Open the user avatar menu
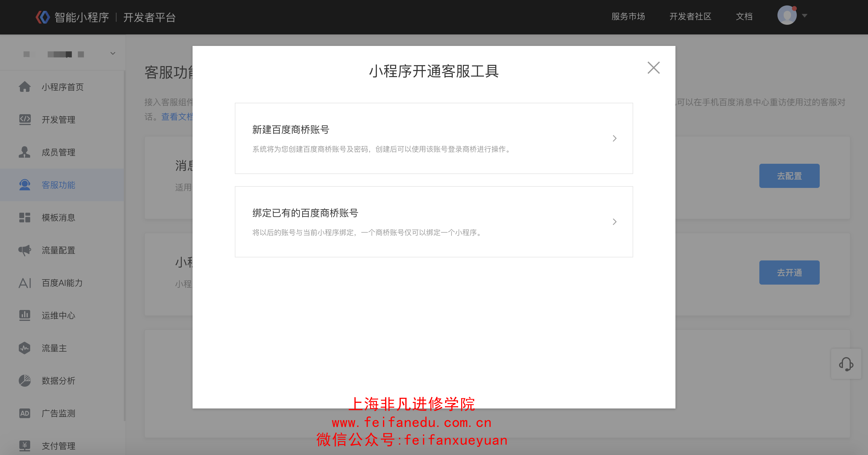The image size is (868, 455). click(787, 15)
